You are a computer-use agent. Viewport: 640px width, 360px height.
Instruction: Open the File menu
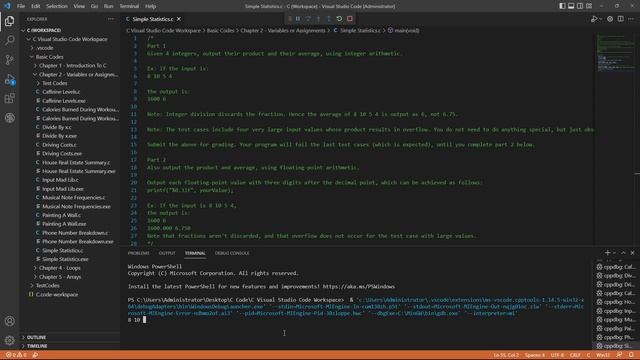tap(21, 6)
